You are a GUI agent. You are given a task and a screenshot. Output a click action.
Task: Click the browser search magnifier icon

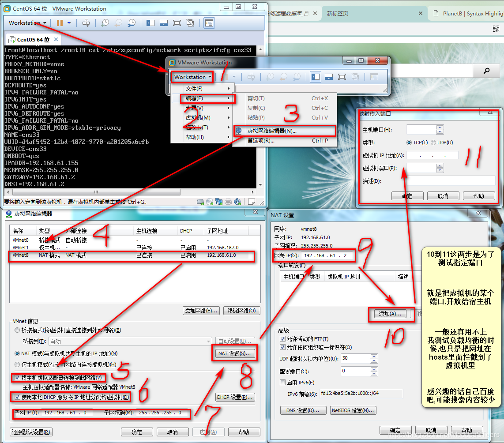coord(487,70)
